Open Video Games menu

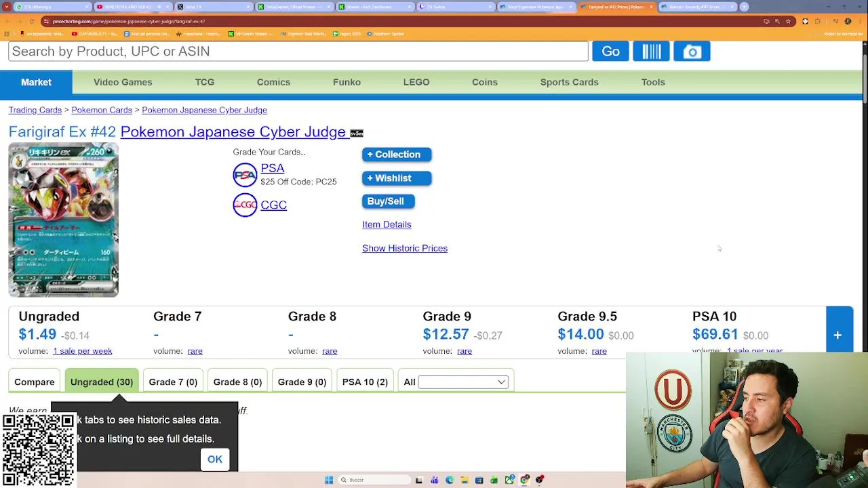(x=123, y=82)
